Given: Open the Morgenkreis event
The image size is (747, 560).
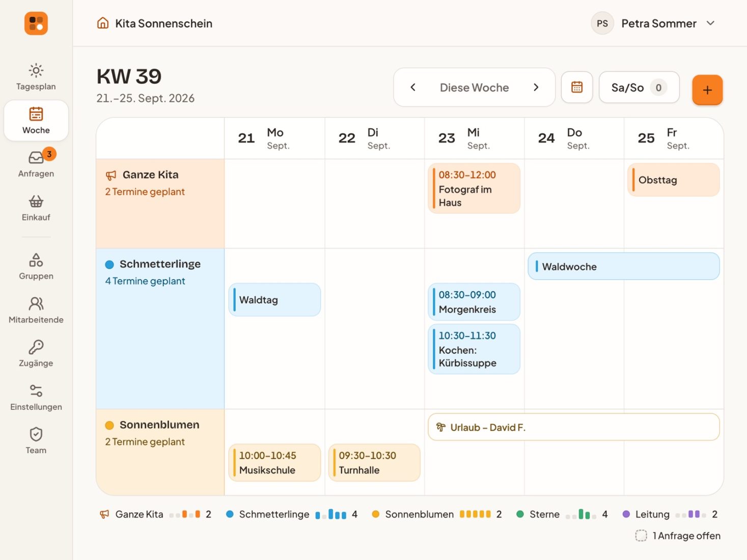Looking at the screenshot, I should [x=474, y=302].
